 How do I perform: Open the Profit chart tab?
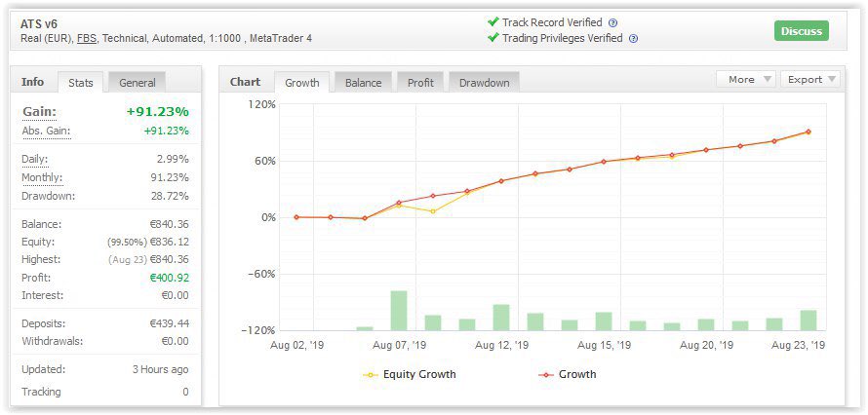point(420,83)
